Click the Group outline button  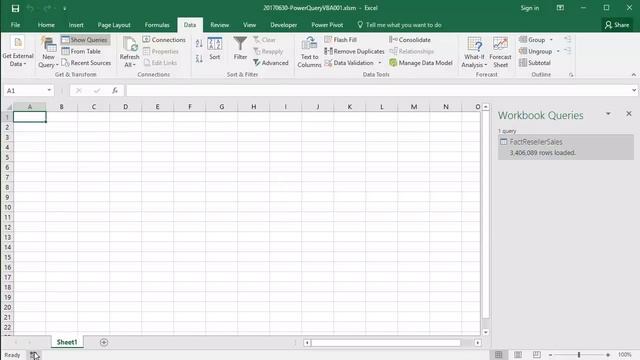pyautogui.click(x=532, y=40)
